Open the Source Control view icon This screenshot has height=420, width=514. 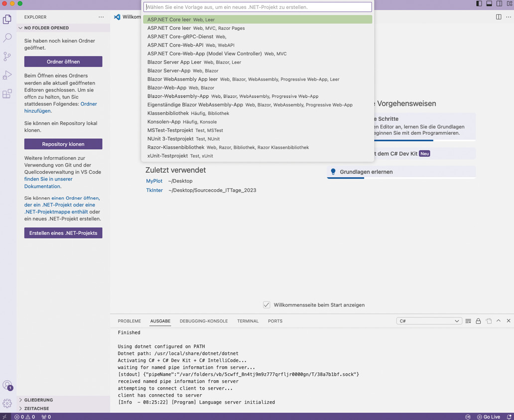coord(7,56)
